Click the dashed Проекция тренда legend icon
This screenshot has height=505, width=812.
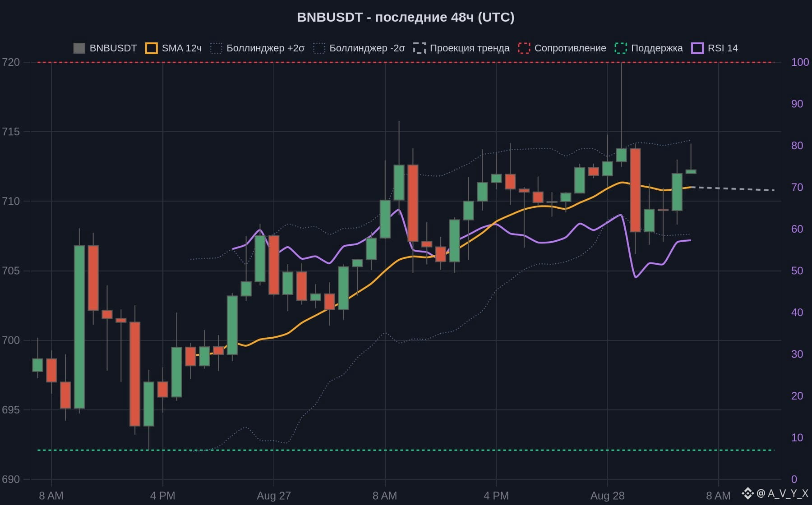(420, 48)
